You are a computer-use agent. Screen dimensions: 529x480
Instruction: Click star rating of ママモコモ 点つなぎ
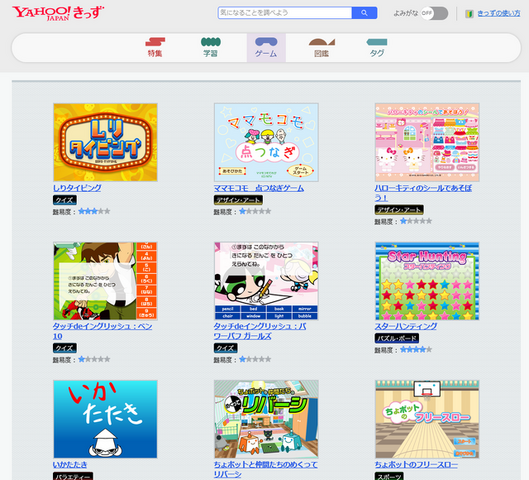(255, 211)
